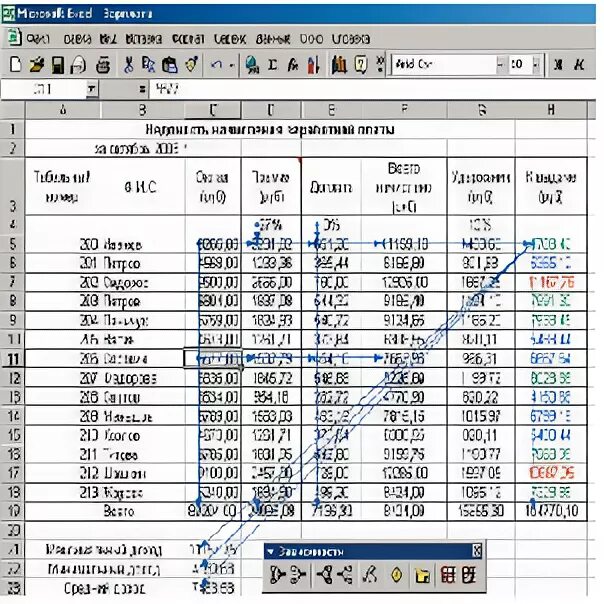Image resolution: width=604 pixels, height=604 pixels.
Task: Select row 11 header
Action: click(x=13, y=359)
